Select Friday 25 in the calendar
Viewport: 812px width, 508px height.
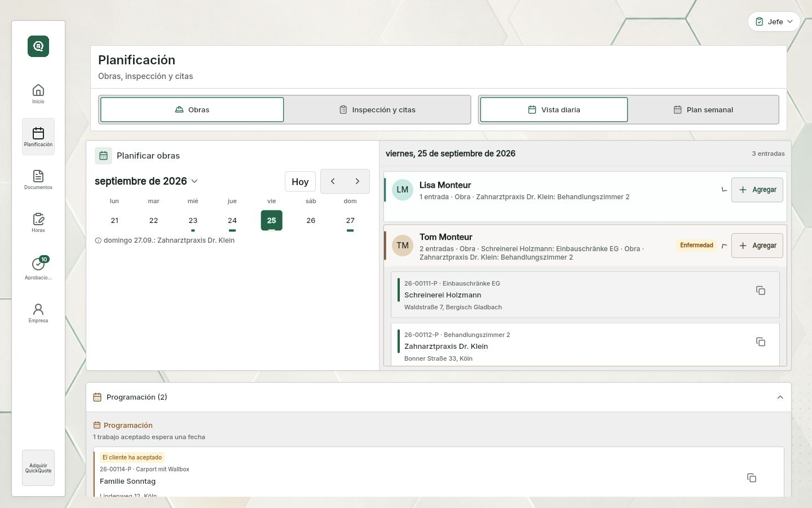[x=272, y=221]
